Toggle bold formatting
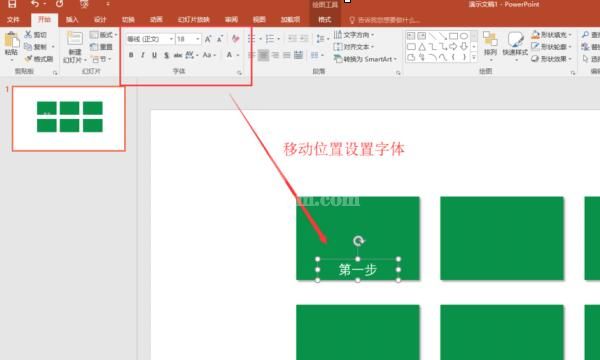The image size is (600, 360). [x=131, y=55]
